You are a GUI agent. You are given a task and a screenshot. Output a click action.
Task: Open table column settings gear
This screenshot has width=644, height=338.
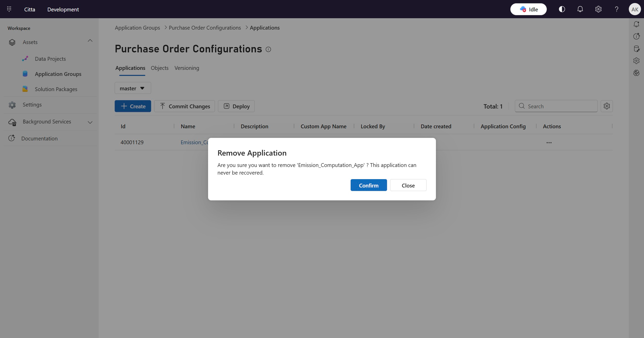(x=607, y=106)
